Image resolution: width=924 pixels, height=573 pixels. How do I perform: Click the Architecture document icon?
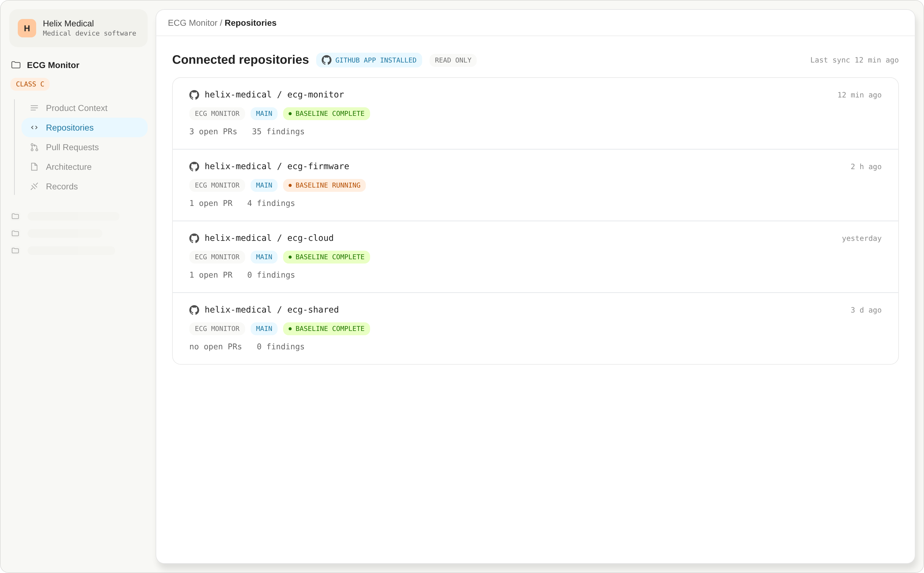coord(35,167)
